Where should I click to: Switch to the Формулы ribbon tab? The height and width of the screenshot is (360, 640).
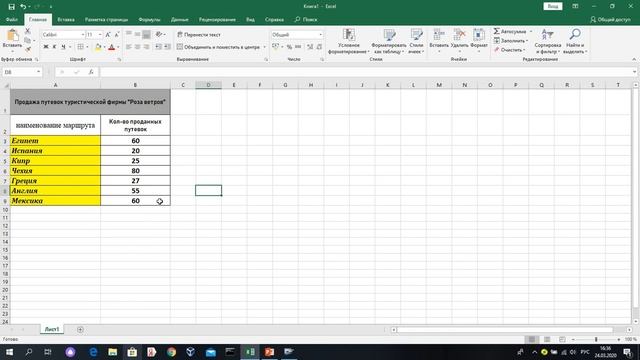point(149,19)
